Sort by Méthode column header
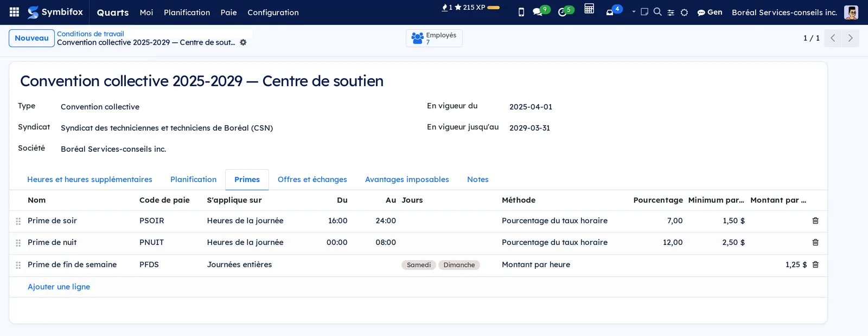The width and height of the screenshot is (868, 336). 519,200
